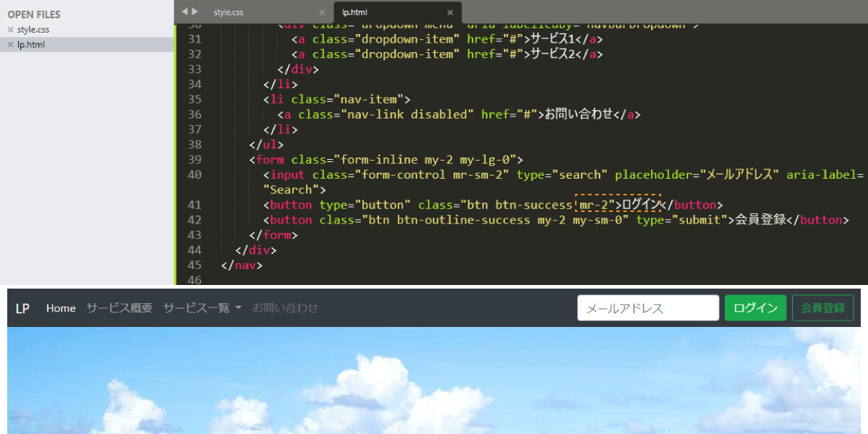Close lp.html in the Open Files sidebar
The height and width of the screenshot is (434, 868).
[10, 45]
